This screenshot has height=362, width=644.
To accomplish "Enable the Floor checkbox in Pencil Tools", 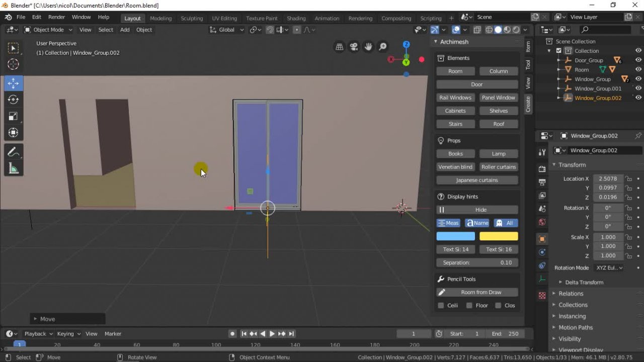I will tap(469, 305).
